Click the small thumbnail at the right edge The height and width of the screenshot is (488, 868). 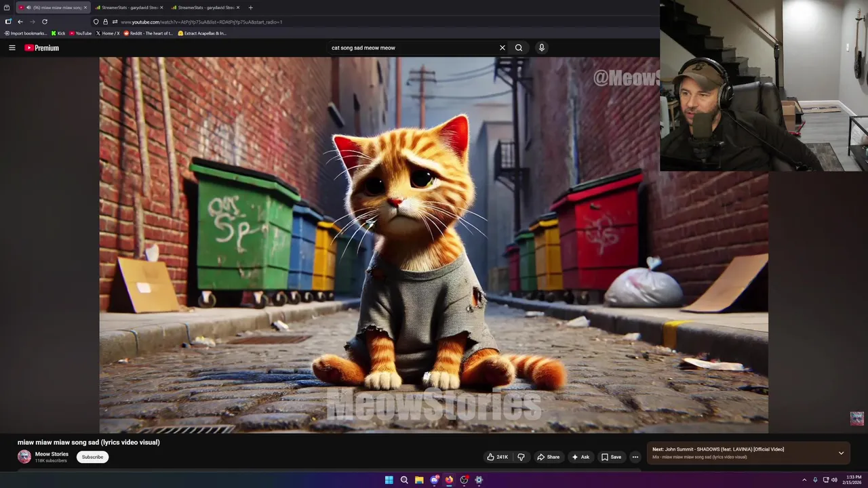pyautogui.click(x=857, y=418)
